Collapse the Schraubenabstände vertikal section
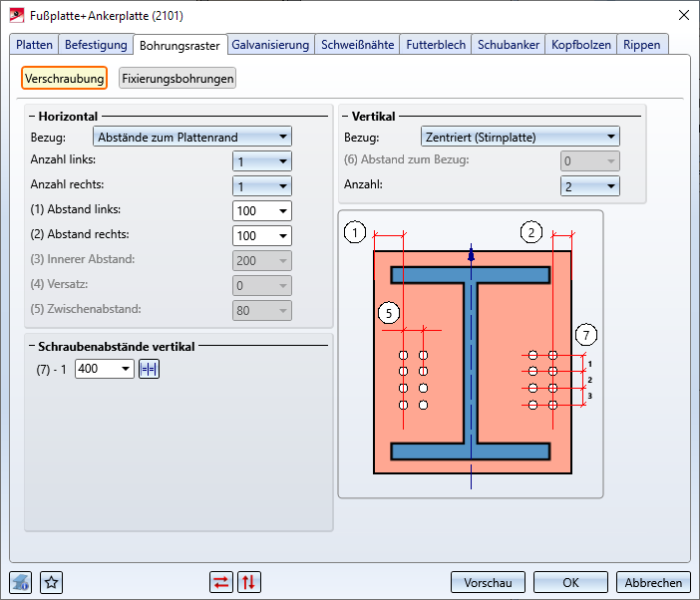Image resolution: width=700 pixels, height=600 pixels. click(x=31, y=346)
